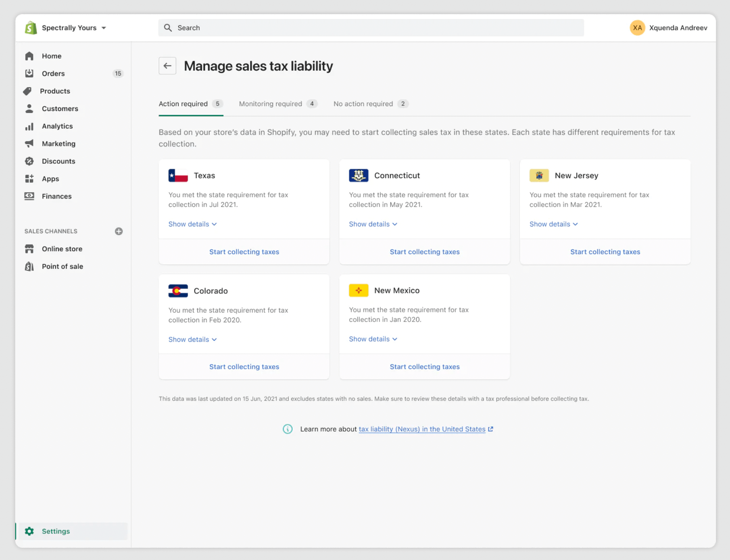Click the Search input field
Screen dimensions: 730x560
coord(371,28)
